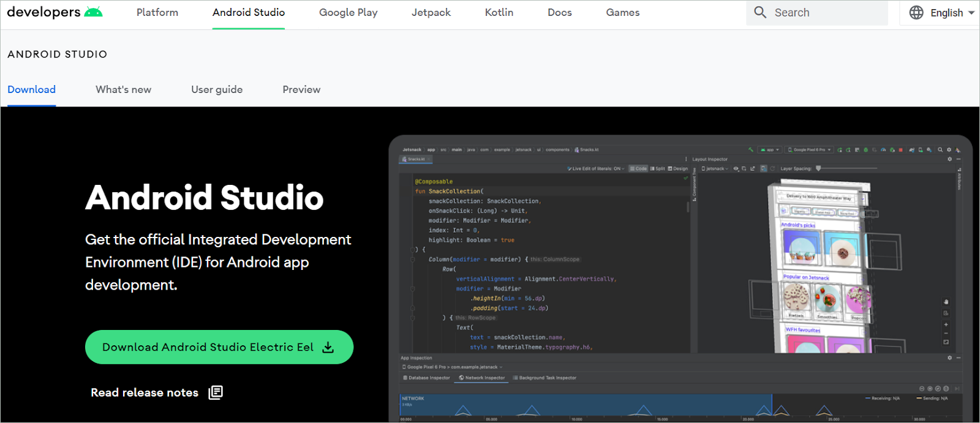Click the Pretzels snack thumbnail in preview

796,299
